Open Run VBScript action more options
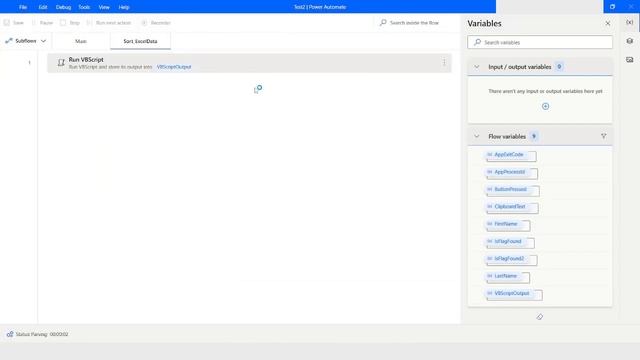640x360 pixels. [444, 62]
